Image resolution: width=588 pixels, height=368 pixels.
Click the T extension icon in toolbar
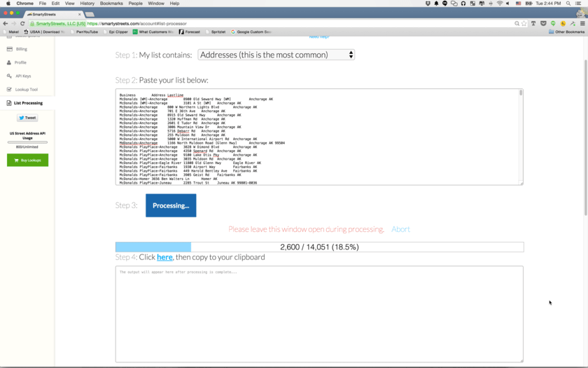[x=533, y=23]
